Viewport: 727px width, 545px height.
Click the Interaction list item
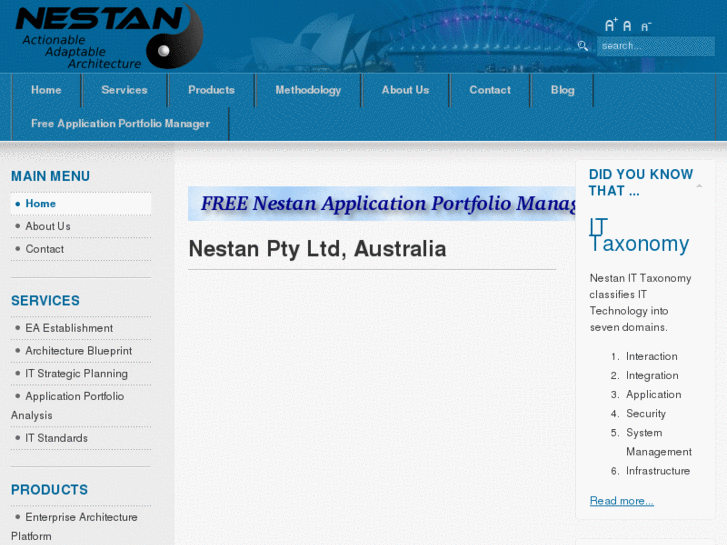[651, 356]
